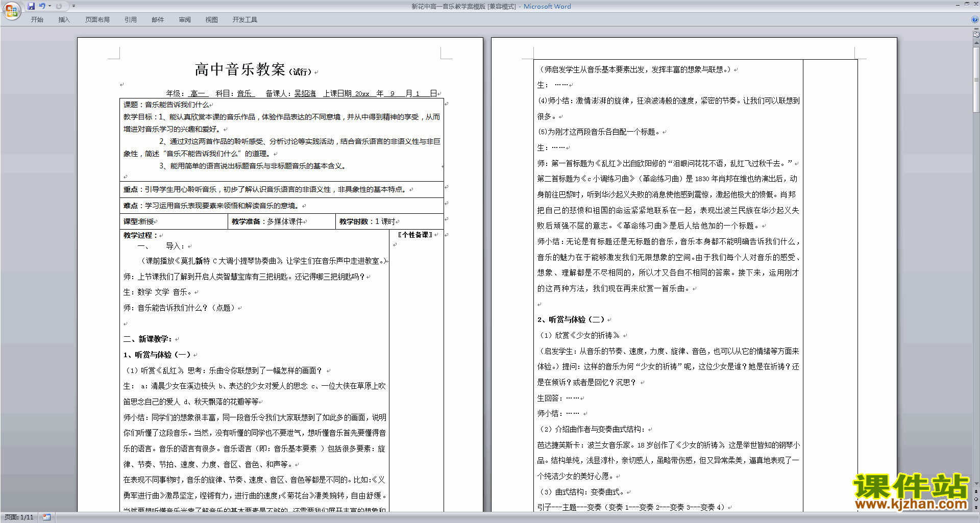
Task: Click the 1、听赏与体验(一) heading
Action: tap(157, 355)
